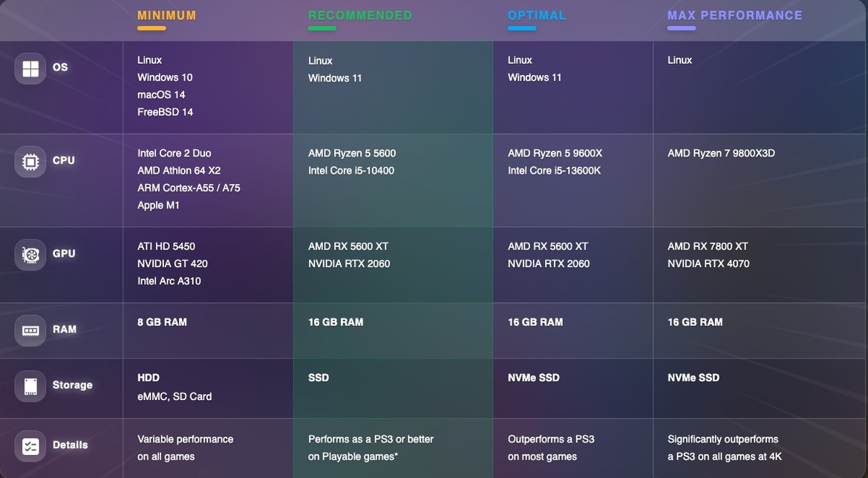Select the Apple M1 minimum CPU entry
868x478 pixels.
(158, 205)
